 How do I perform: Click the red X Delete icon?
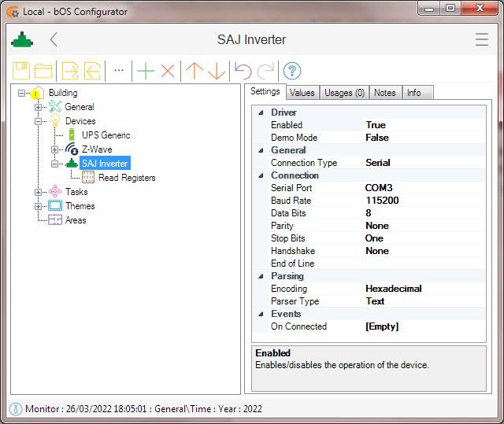168,71
